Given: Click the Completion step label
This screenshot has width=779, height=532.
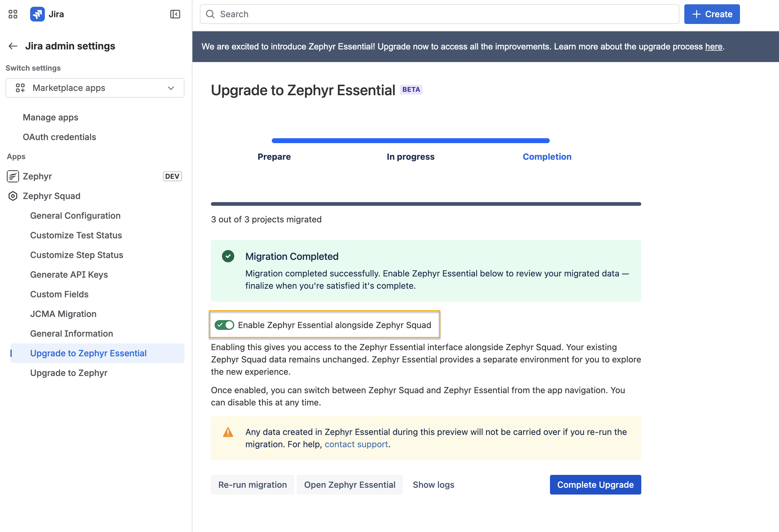Looking at the screenshot, I should (547, 157).
